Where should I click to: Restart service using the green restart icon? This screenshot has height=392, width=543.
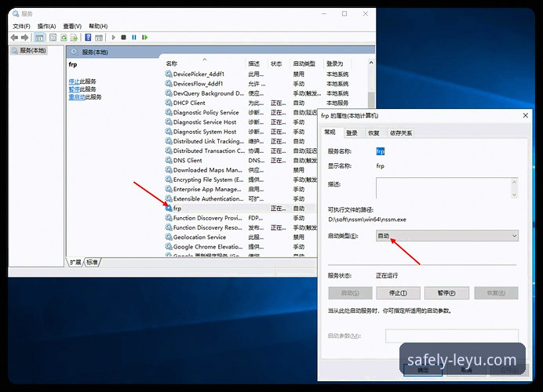click(x=144, y=38)
